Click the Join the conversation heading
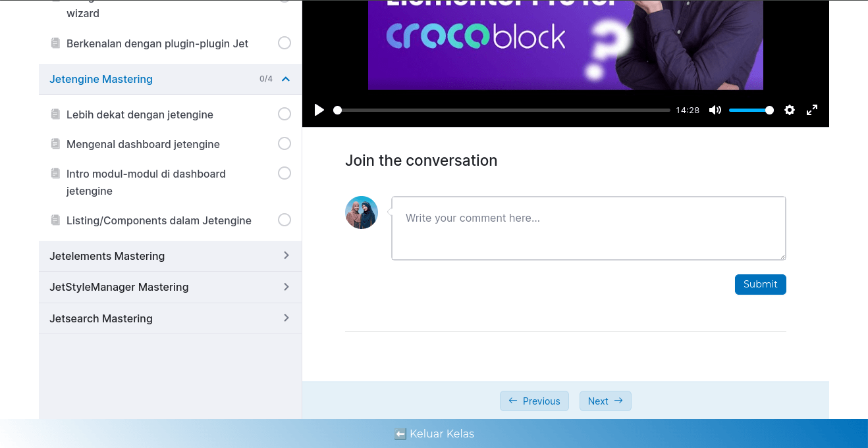Image resolution: width=868 pixels, height=448 pixels. click(421, 161)
